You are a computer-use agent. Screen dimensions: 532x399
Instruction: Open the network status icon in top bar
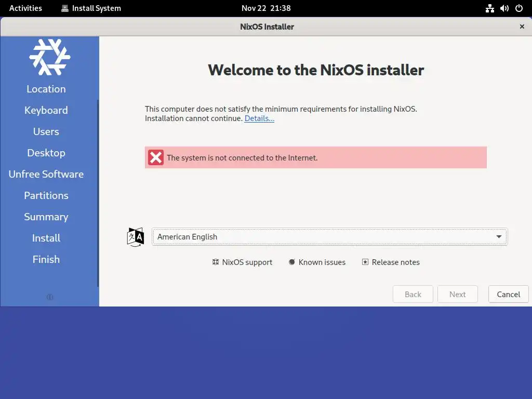489,8
